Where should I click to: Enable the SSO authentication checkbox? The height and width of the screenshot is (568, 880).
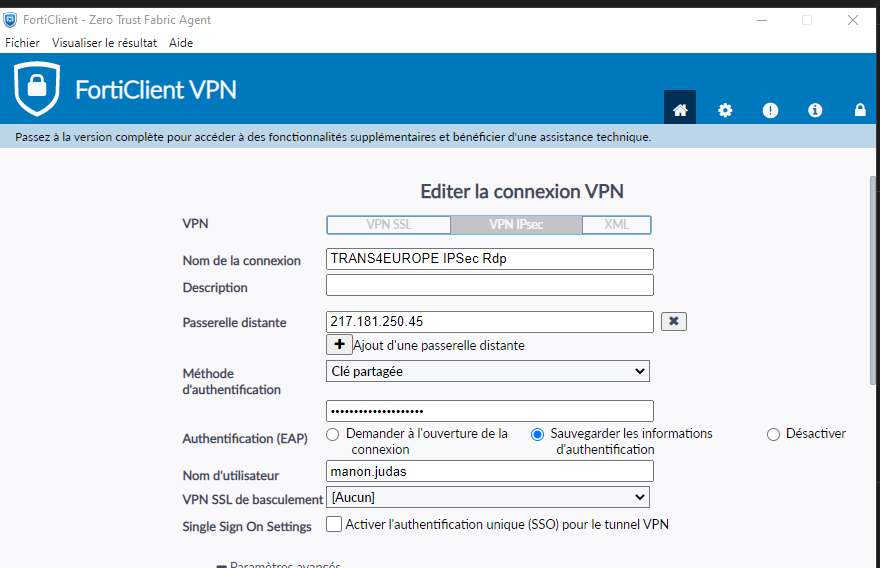(334, 524)
